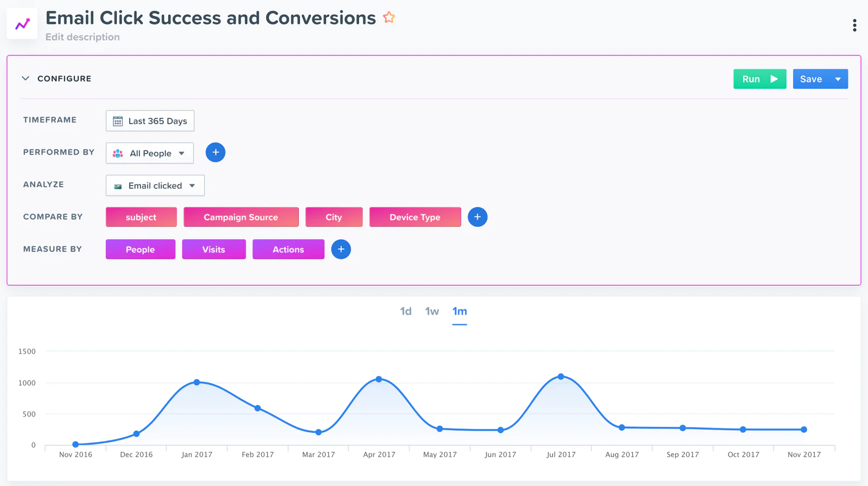
Task: Click the Nov 2017 data point
Action: coord(804,430)
